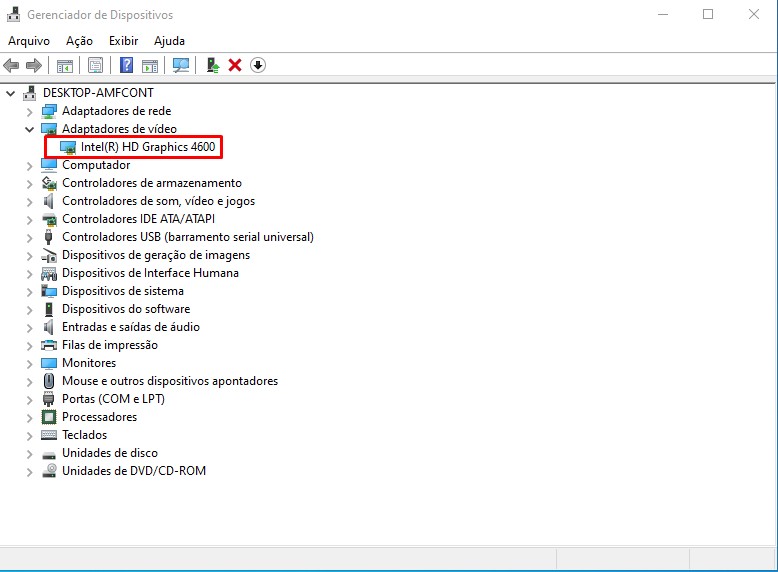Expand Unidades de disco node
The height and width of the screenshot is (572, 778).
(x=29, y=453)
